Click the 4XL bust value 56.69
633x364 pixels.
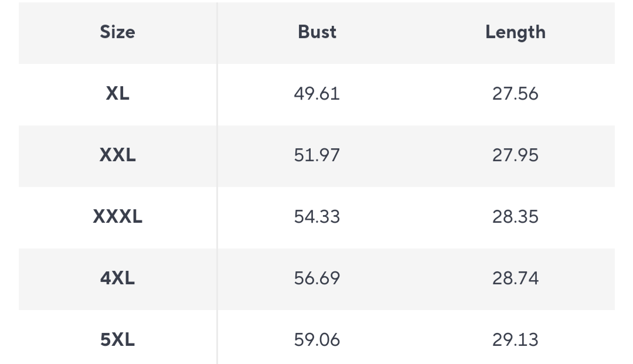click(317, 278)
